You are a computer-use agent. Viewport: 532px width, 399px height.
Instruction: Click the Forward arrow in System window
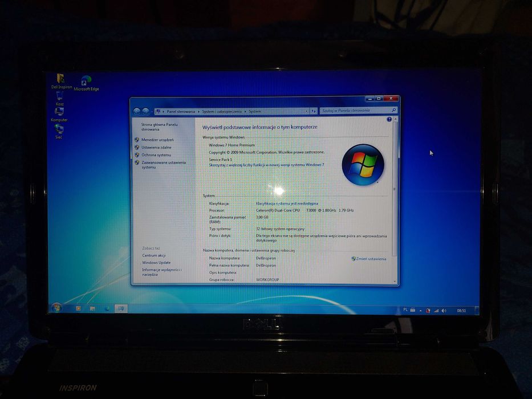tap(145, 111)
